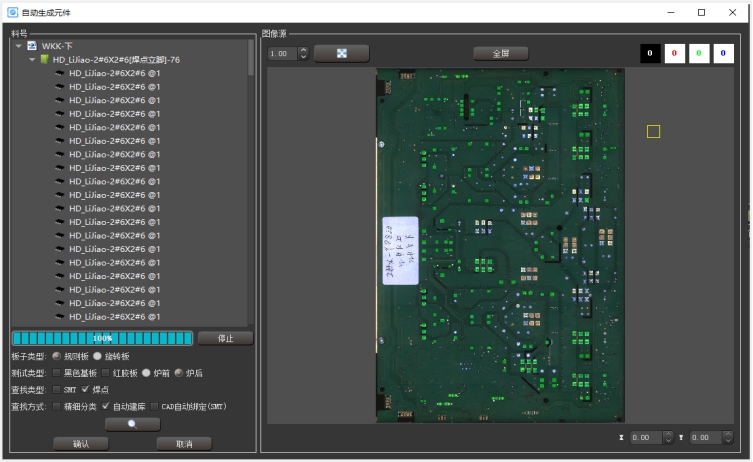Enable the SMT checkbox

(x=56, y=389)
